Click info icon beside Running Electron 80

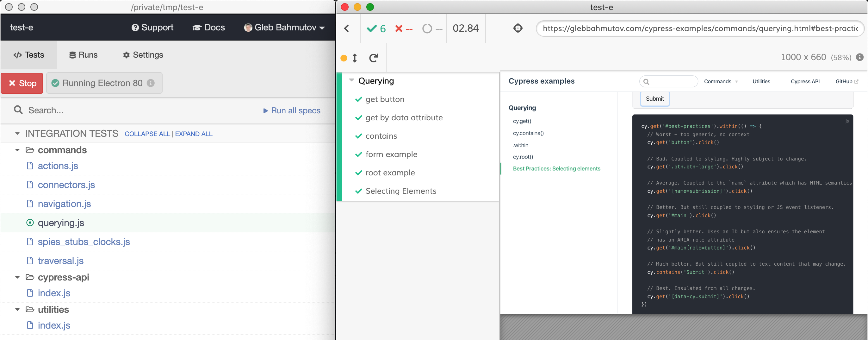click(151, 83)
